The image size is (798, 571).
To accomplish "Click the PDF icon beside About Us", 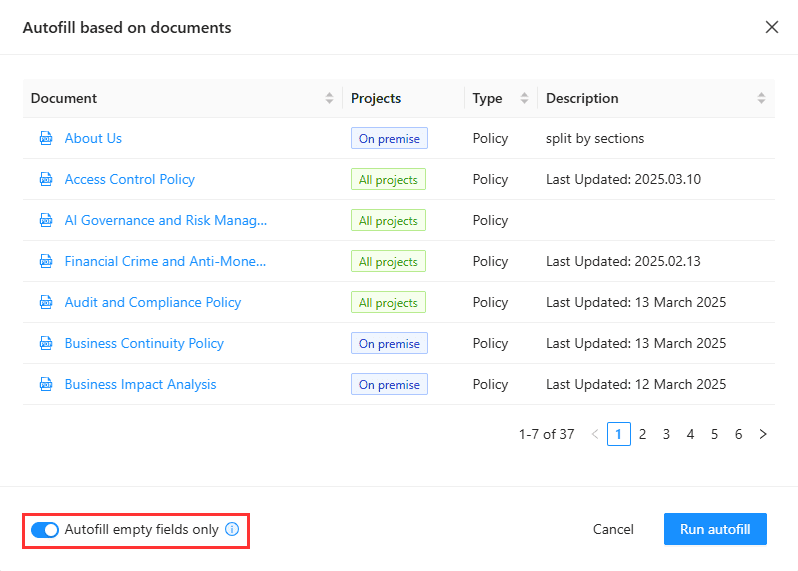I will pyautogui.click(x=45, y=139).
